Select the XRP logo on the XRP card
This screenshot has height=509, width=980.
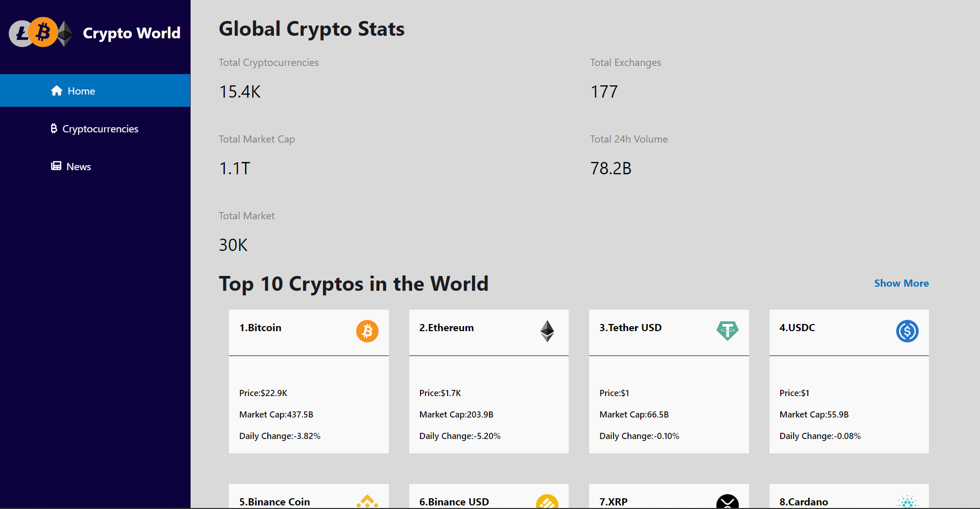[x=727, y=502]
